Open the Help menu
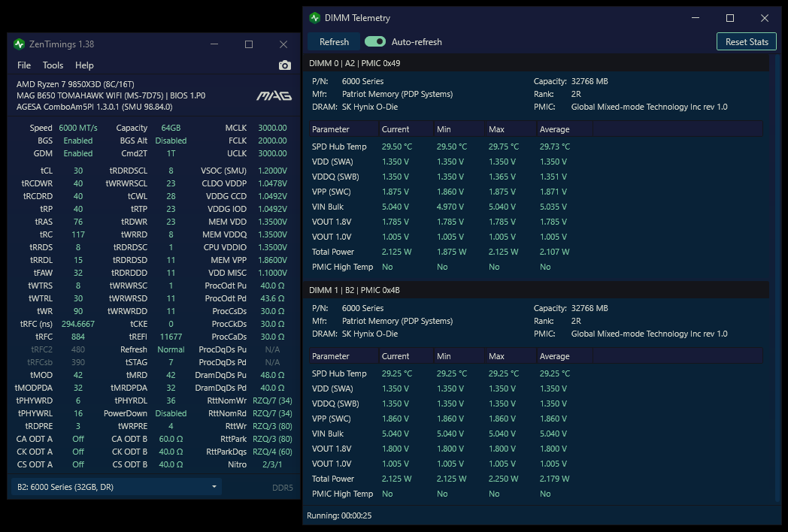 pyautogui.click(x=84, y=65)
